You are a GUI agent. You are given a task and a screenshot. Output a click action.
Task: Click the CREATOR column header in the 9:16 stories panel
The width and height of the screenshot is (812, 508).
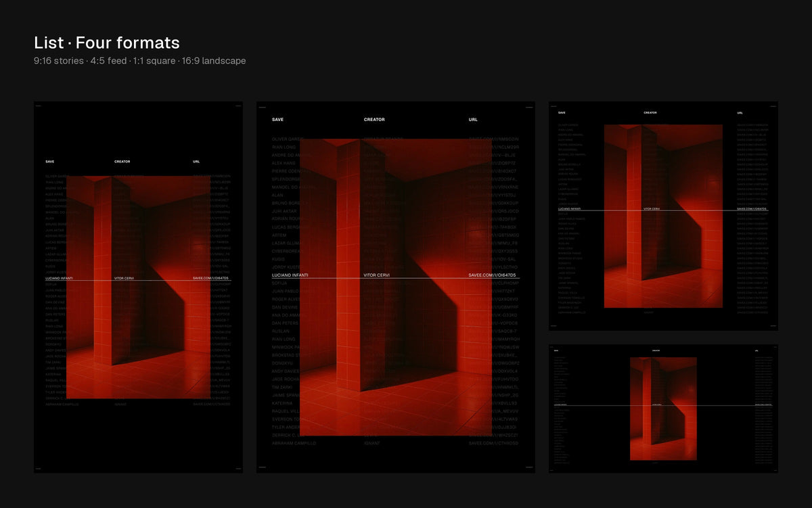(122, 162)
